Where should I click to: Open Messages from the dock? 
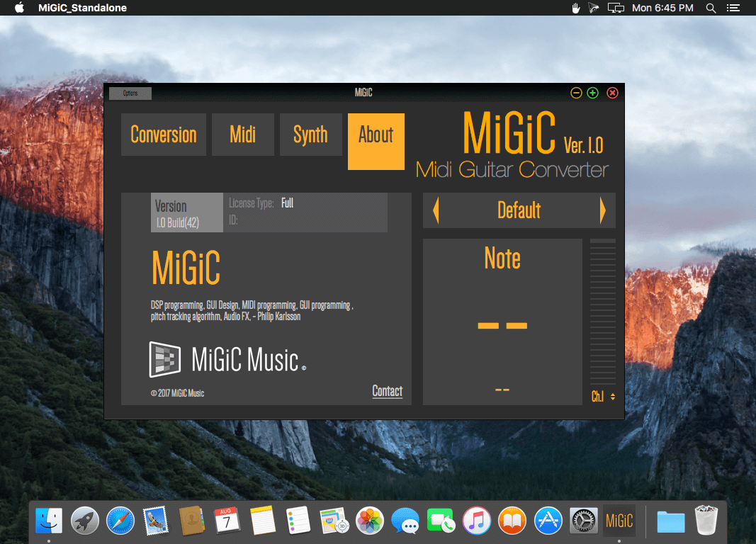405,521
